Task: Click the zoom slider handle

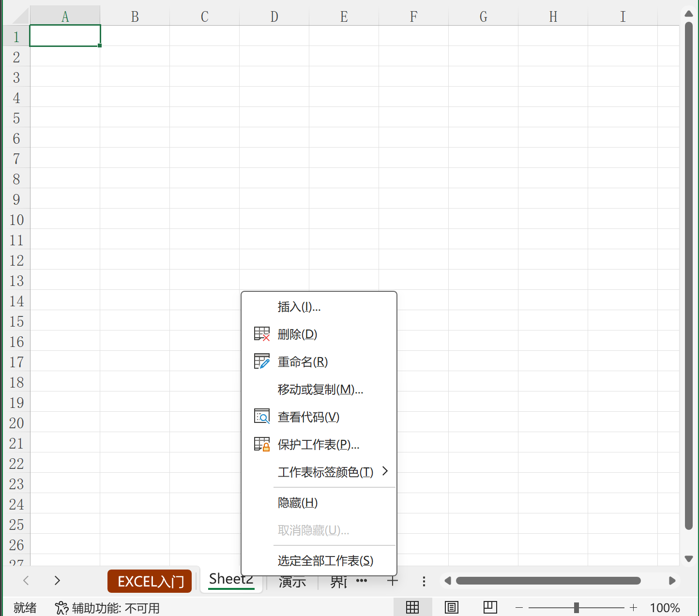Action: click(576, 607)
